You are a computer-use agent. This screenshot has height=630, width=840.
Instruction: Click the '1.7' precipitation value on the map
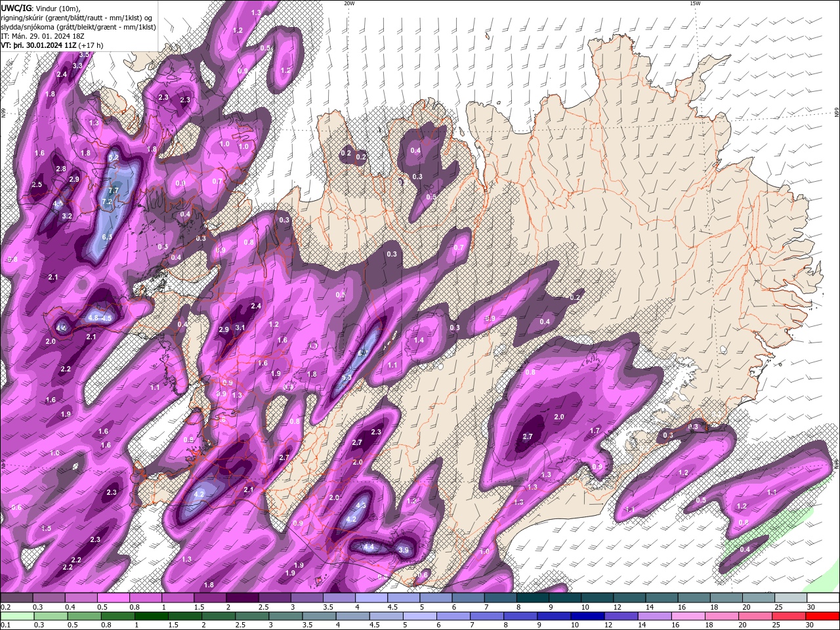[595, 430]
